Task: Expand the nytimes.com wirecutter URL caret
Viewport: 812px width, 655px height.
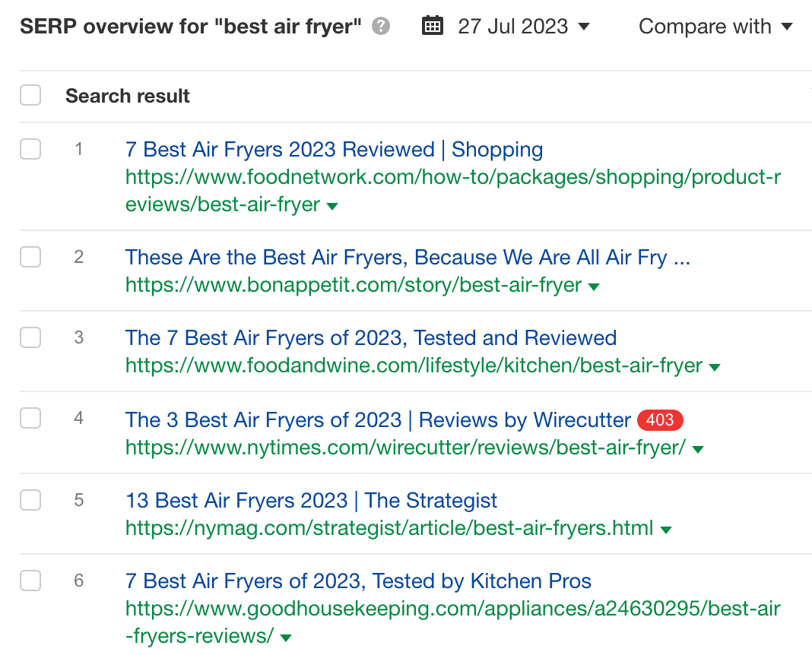Action: (697, 448)
